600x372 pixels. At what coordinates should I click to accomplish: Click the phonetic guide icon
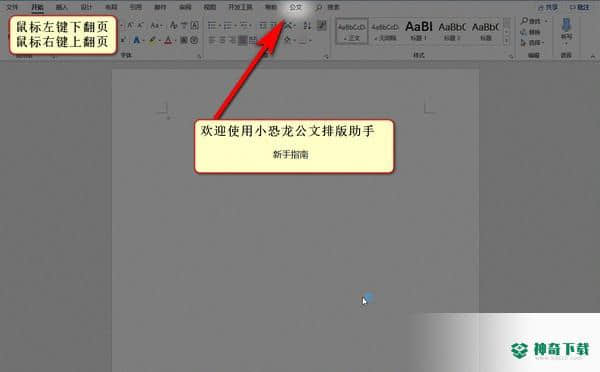pos(184,26)
